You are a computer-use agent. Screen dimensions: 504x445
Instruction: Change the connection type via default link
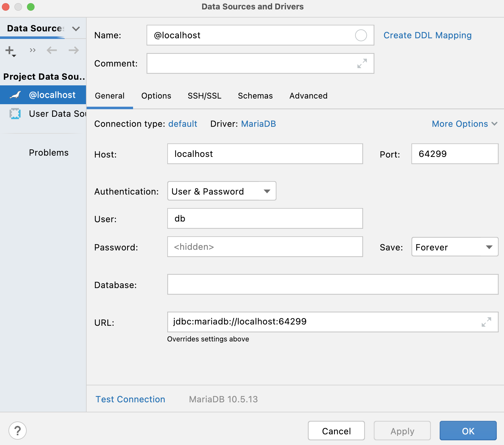point(183,124)
